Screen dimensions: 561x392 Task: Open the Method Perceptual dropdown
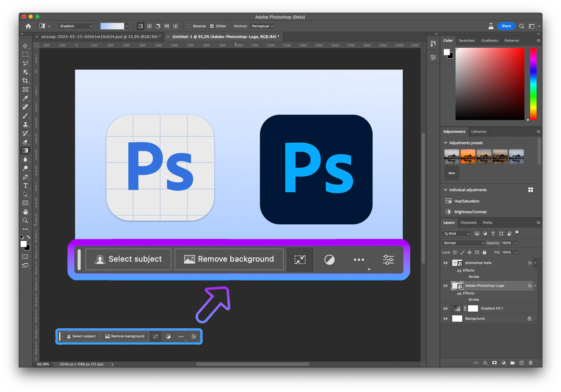point(262,26)
